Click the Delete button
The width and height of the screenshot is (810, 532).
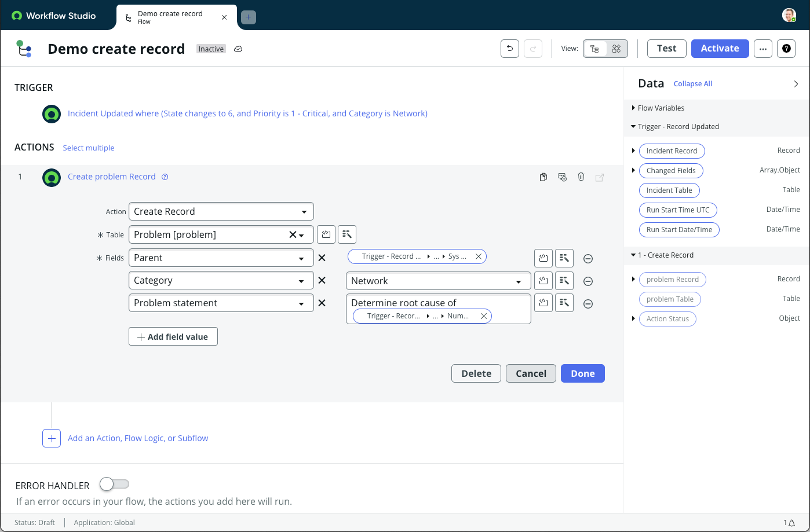point(476,373)
